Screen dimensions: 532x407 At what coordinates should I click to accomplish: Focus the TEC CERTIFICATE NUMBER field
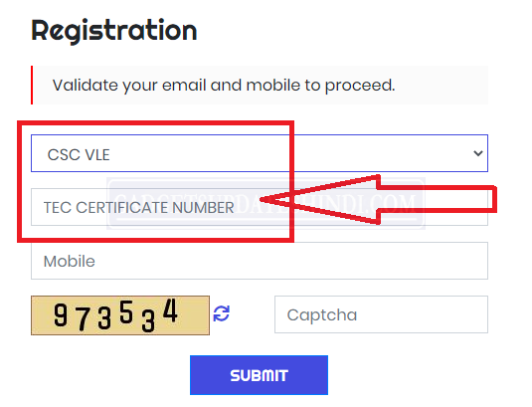[x=260, y=207]
